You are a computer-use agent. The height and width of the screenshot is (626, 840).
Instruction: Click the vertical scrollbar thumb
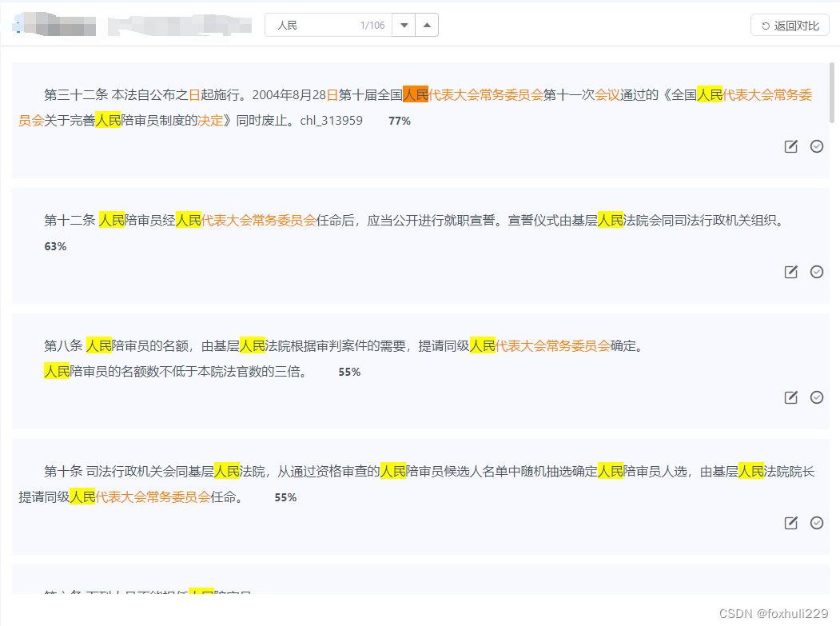click(831, 93)
